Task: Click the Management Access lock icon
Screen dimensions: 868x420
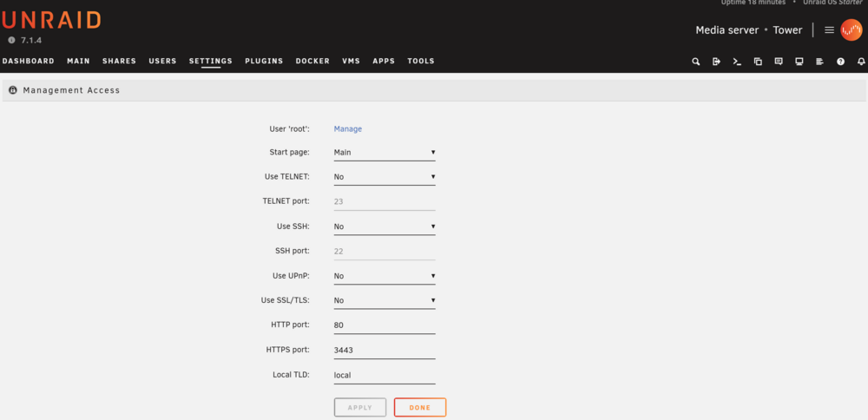Action: pos(13,90)
